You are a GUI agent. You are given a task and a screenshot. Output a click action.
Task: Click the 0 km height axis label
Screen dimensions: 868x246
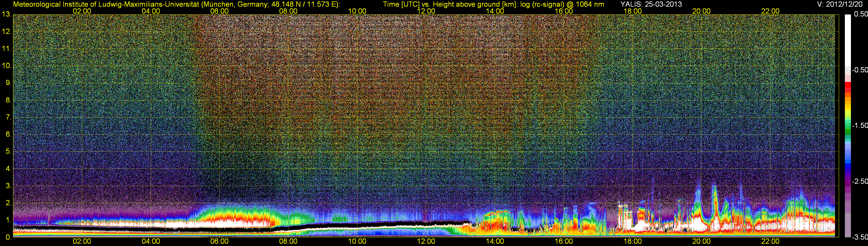(x=8, y=237)
